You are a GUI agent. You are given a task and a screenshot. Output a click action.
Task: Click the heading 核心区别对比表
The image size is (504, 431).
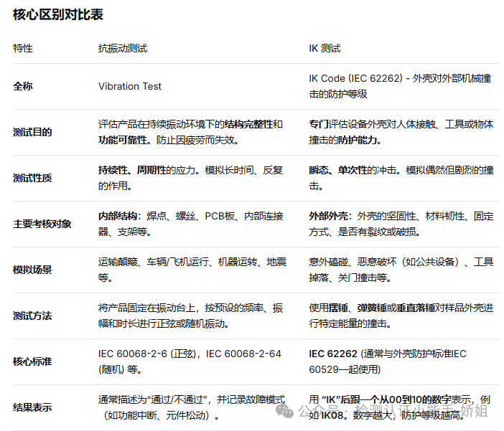coord(58,15)
